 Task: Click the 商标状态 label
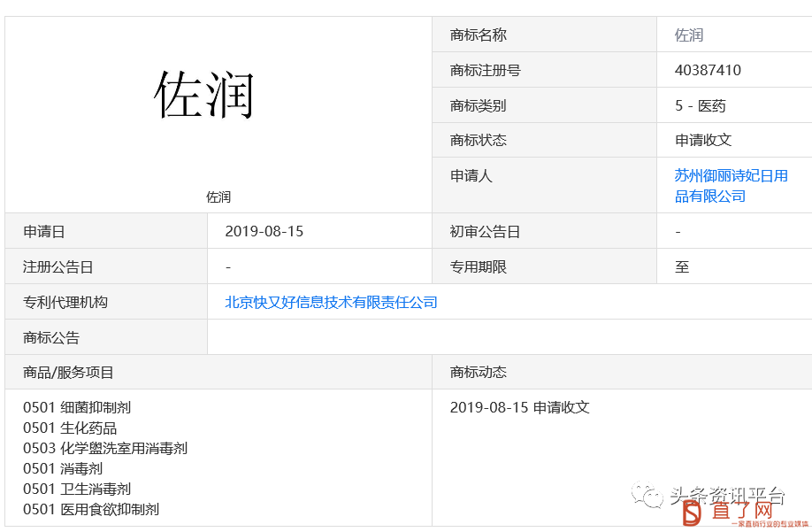pyautogui.click(x=478, y=140)
